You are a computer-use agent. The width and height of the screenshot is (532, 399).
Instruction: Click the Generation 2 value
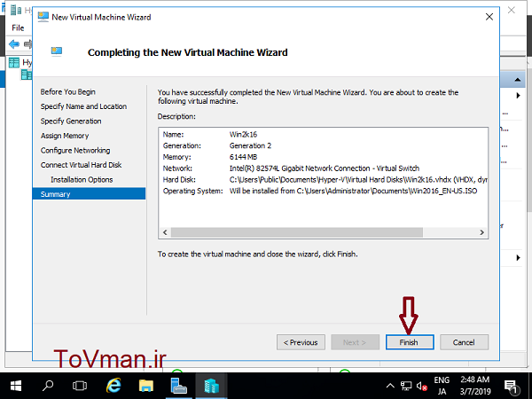[250, 146]
